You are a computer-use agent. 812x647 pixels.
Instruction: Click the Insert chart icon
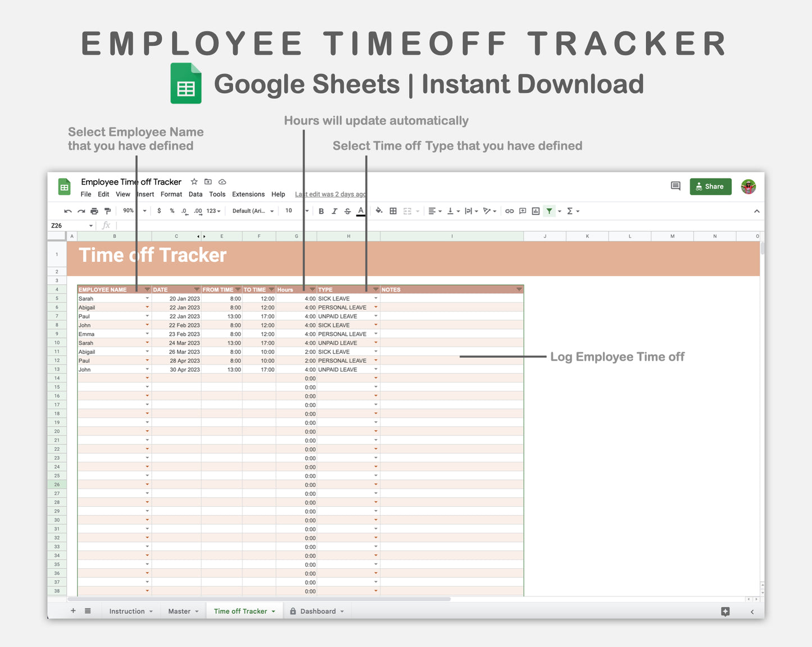pyautogui.click(x=536, y=211)
